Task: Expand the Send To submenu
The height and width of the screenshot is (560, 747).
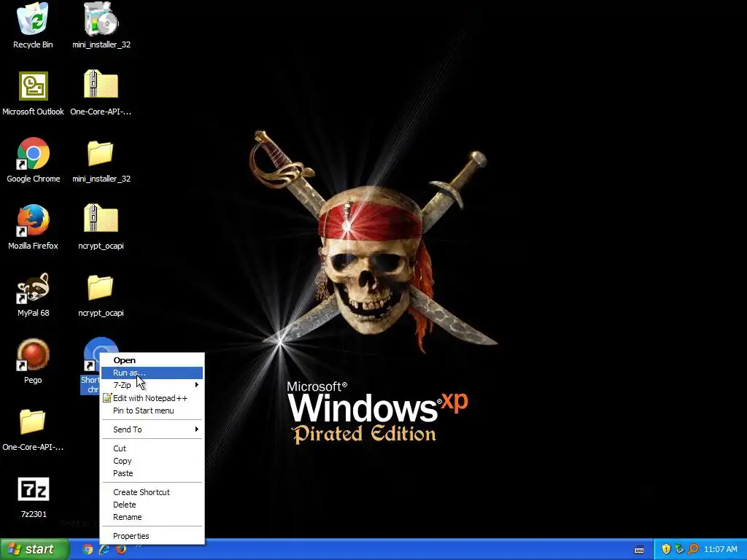Action: click(152, 429)
